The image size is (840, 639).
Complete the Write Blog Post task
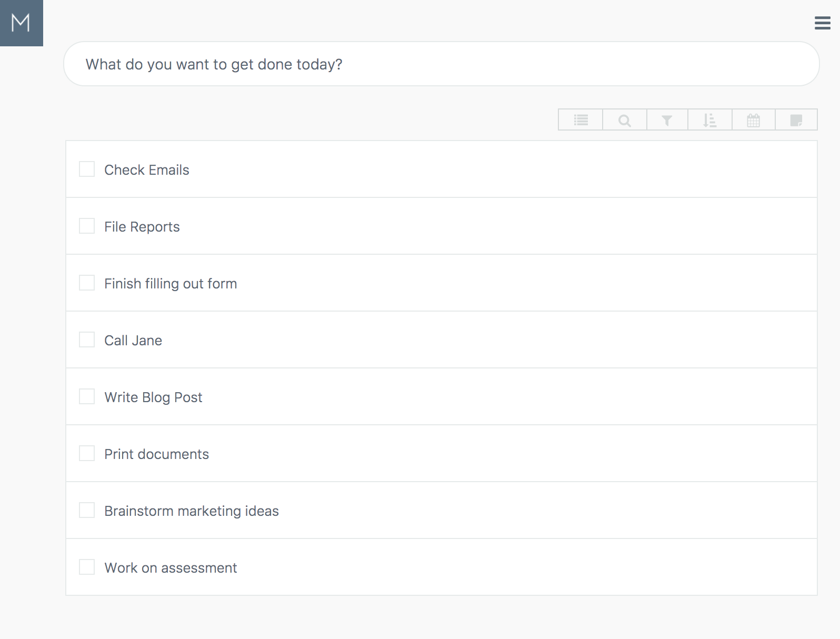87,396
